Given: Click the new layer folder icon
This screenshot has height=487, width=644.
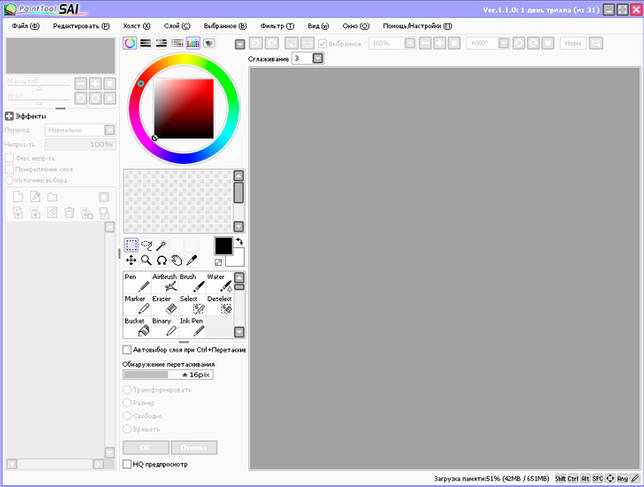Looking at the screenshot, I should click(52, 197).
